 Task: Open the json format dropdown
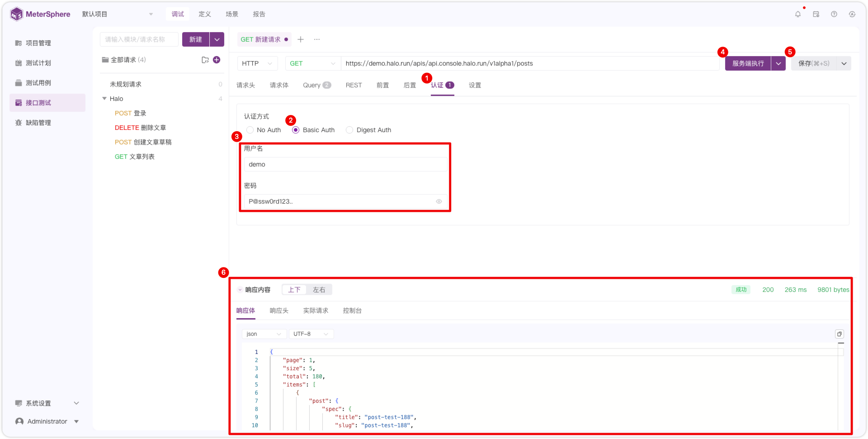pos(264,334)
